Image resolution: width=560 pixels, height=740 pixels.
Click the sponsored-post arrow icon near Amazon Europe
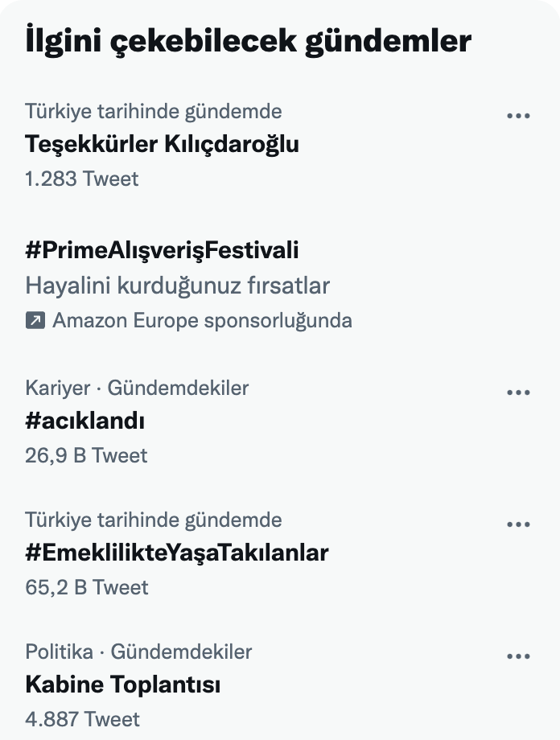click(33, 320)
